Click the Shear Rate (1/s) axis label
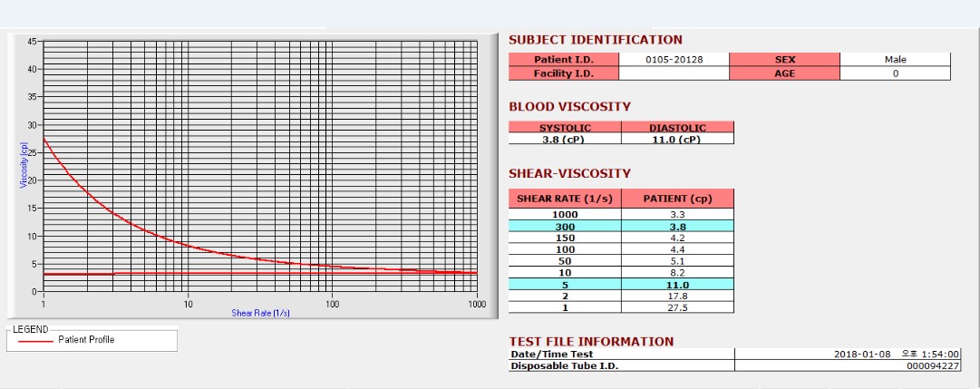The width and height of the screenshot is (980, 389). tap(260, 313)
